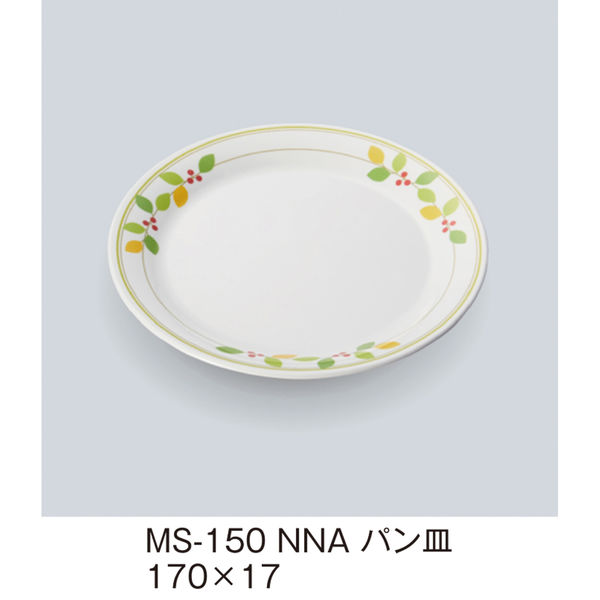Image resolution: width=600 pixels, height=600 pixels.
Task: Click the red berries on upper left rim
Action: click(x=194, y=176)
